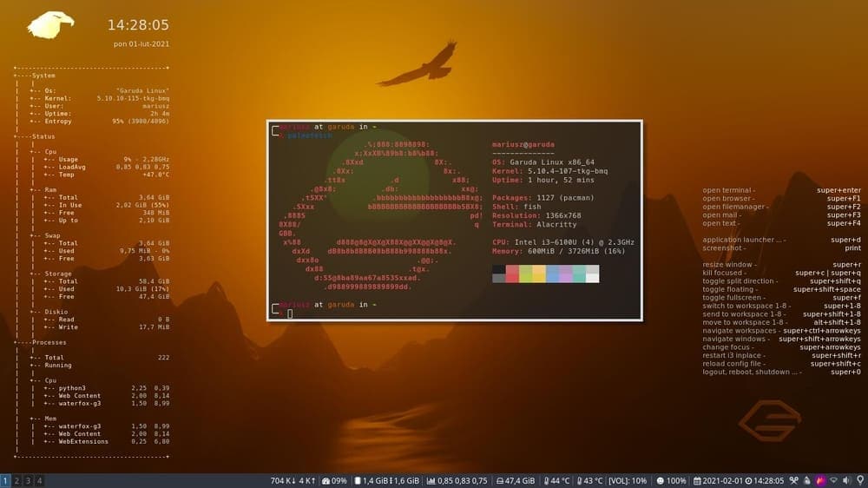The image size is (868, 488).
Task: Click the blue neofetch color block
Action: (552, 274)
